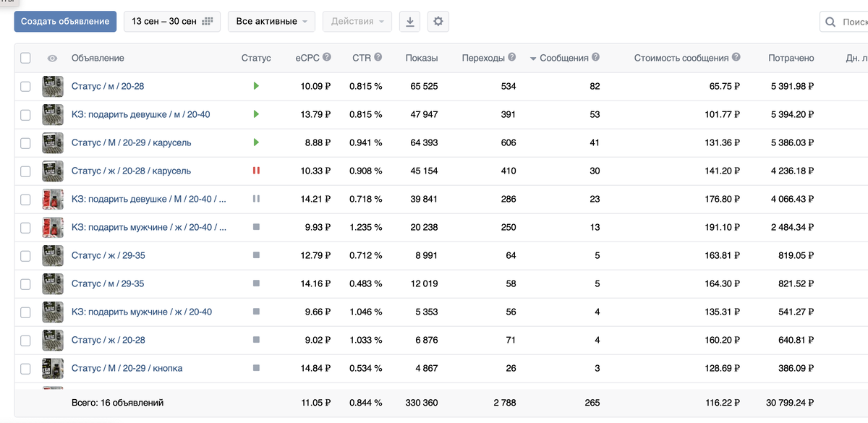The height and width of the screenshot is (423, 868).
Task: Sort by Переходы column header
Action: coord(483,58)
